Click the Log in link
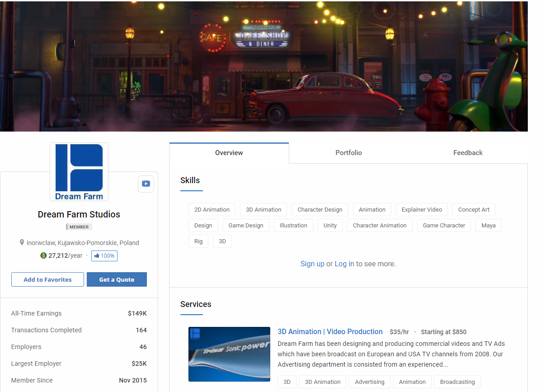Viewport: 545px width, 392px height. click(x=343, y=264)
